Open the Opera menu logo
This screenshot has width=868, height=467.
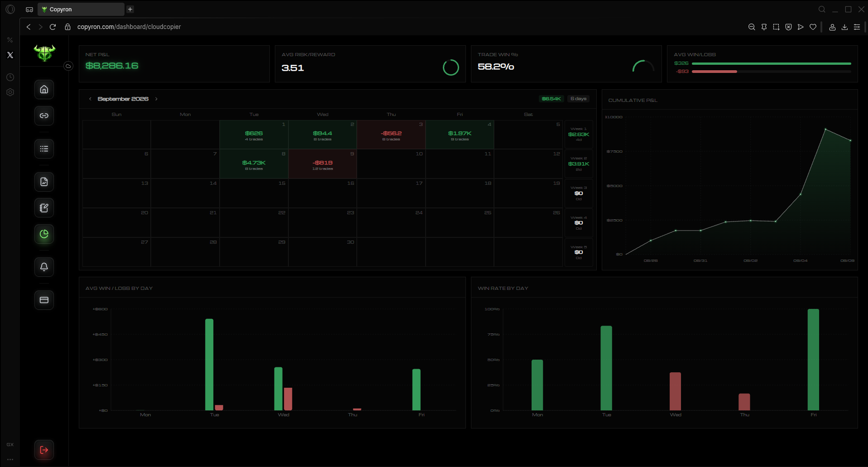tap(10, 9)
